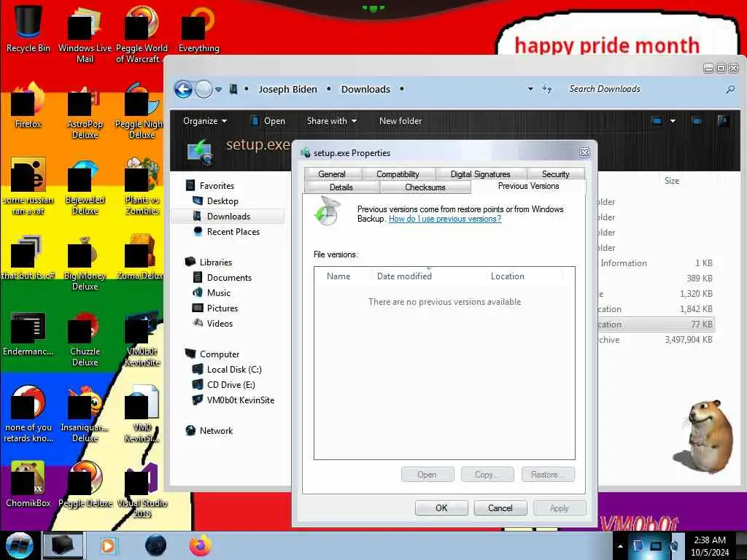Open media player taskbar icon
Viewport: 747px width, 560px height.
tap(108, 545)
